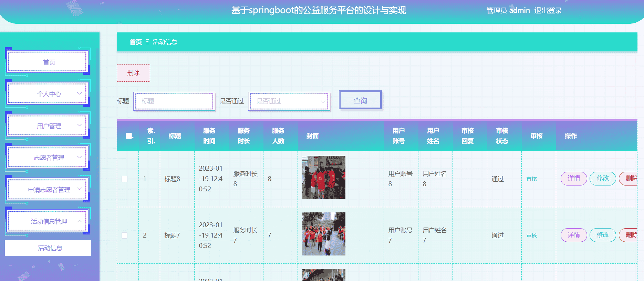This screenshot has height=281, width=644.
Task: Click the 服务时长8 cell
Action: coord(245,179)
